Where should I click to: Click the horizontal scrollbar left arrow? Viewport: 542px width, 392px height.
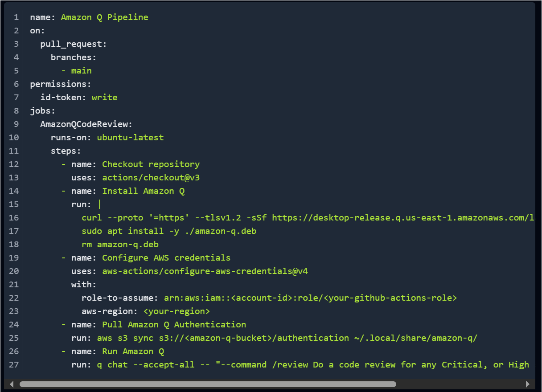click(12, 384)
